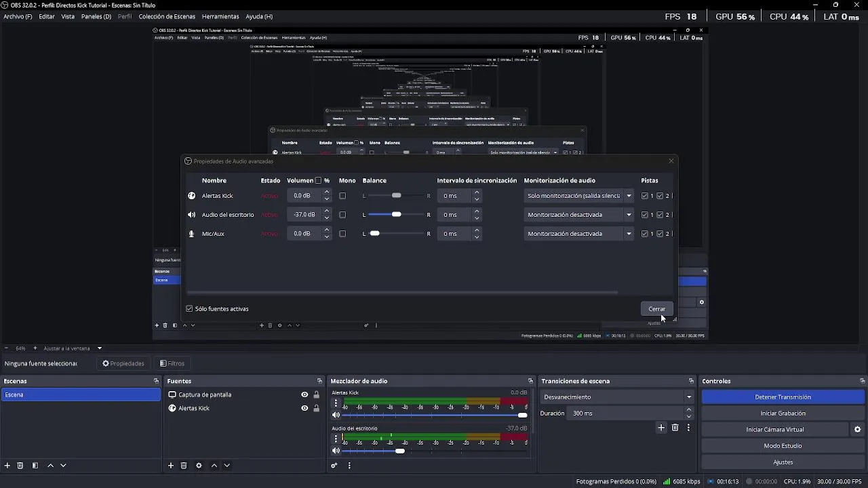Delete selected scene with Escenas trash icon
Screen dimensions: 868x488
point(20,466)
